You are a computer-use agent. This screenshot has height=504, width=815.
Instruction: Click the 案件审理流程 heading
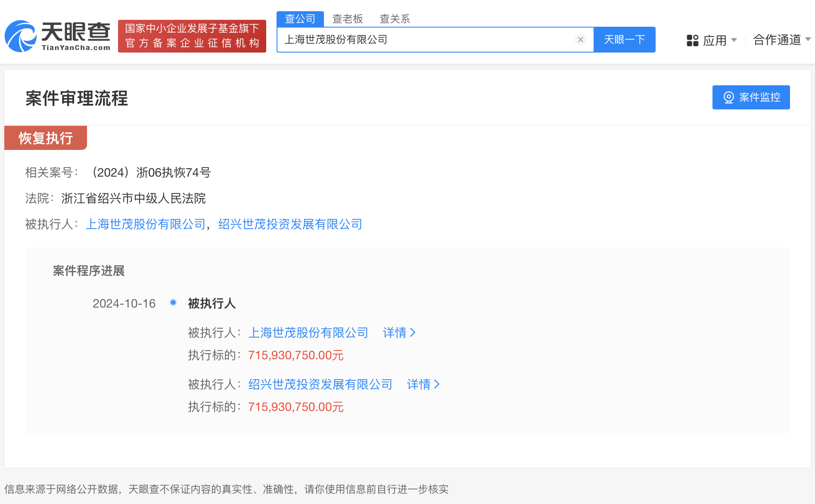[77, 98]
